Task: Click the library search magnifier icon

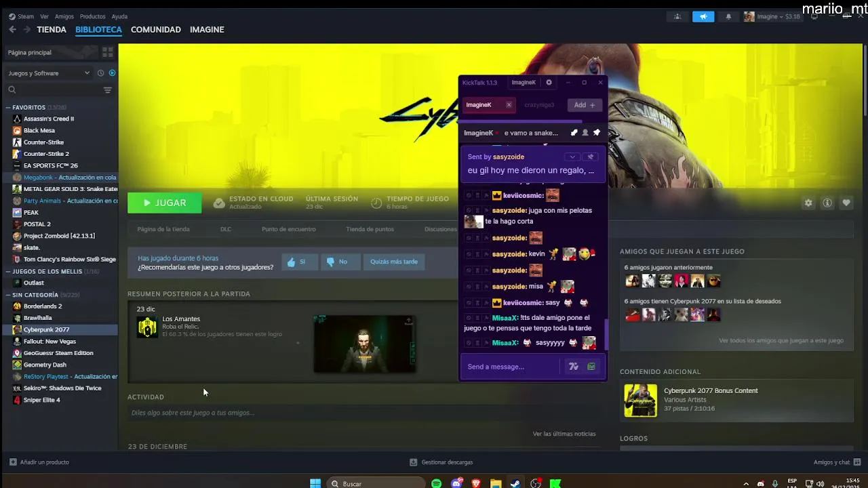Action: pyautogui.click(x=12, y=89)
